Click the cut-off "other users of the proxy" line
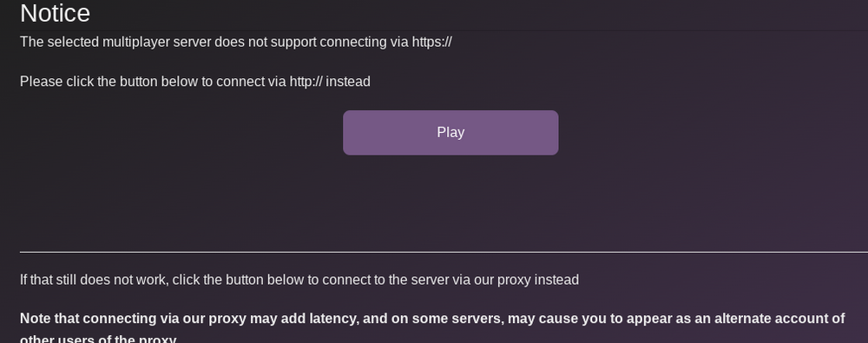868x343 pixels. point(99,340)
